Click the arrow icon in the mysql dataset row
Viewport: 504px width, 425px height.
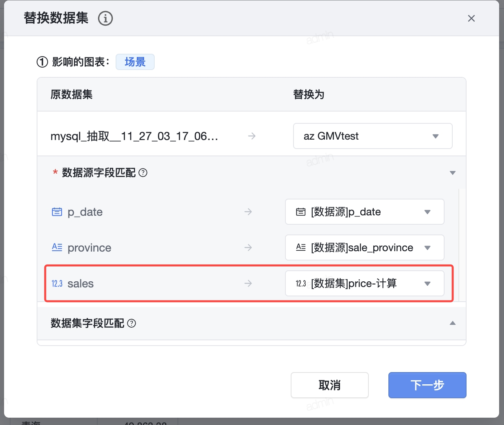click(x=252, y=136)
